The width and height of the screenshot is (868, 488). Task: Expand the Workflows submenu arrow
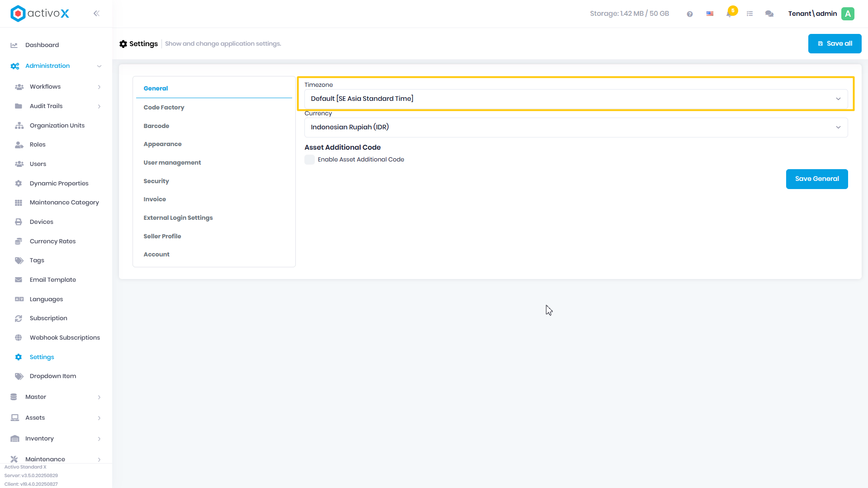99,87
